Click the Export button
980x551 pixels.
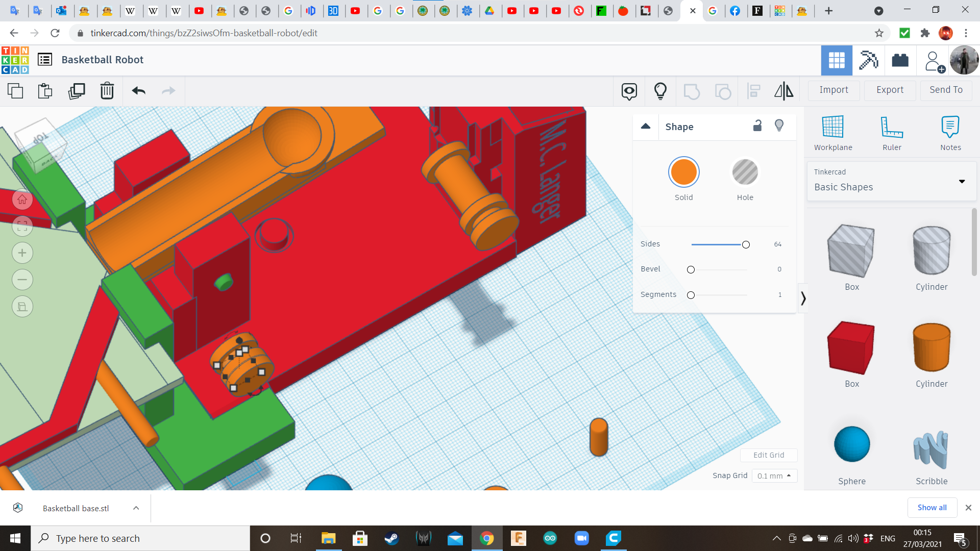pyautogui.click(x=890, y=90)
